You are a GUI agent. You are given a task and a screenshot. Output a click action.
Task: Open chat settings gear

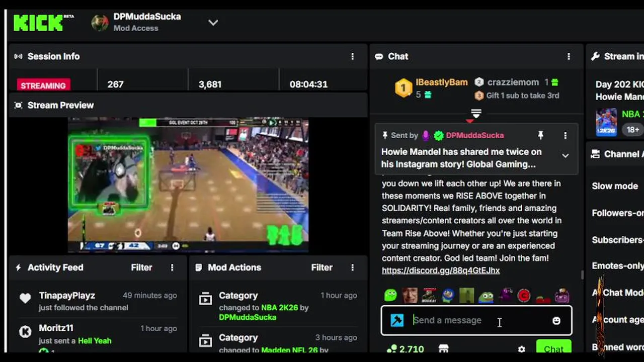pyautogui.click(x=521, y=349)
